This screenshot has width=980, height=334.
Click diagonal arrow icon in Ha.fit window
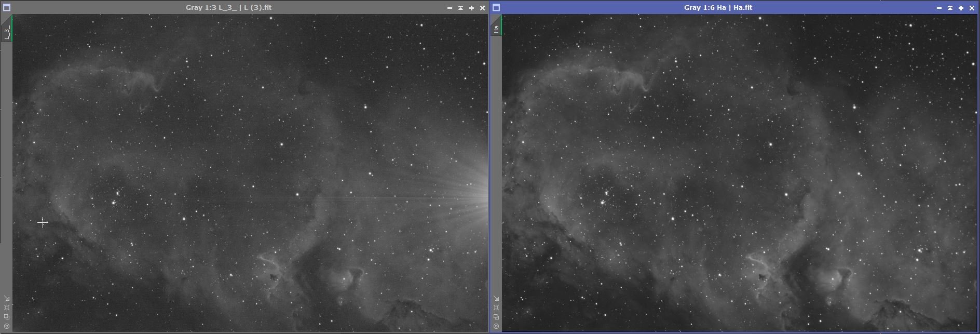tap(496, 299)
